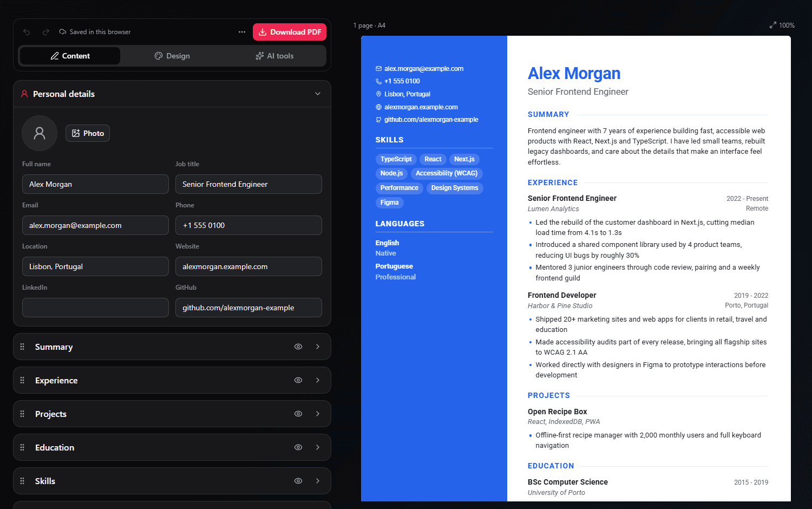Open the three-dots more options menu
The image size is (812, 509).
tap(242, 32)
